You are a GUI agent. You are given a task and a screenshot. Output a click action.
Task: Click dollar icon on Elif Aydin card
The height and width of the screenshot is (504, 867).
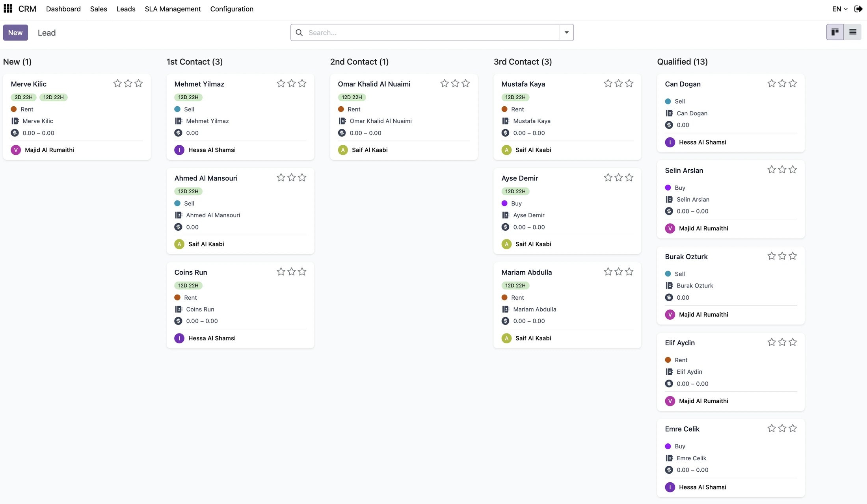[x=669, y=384]
